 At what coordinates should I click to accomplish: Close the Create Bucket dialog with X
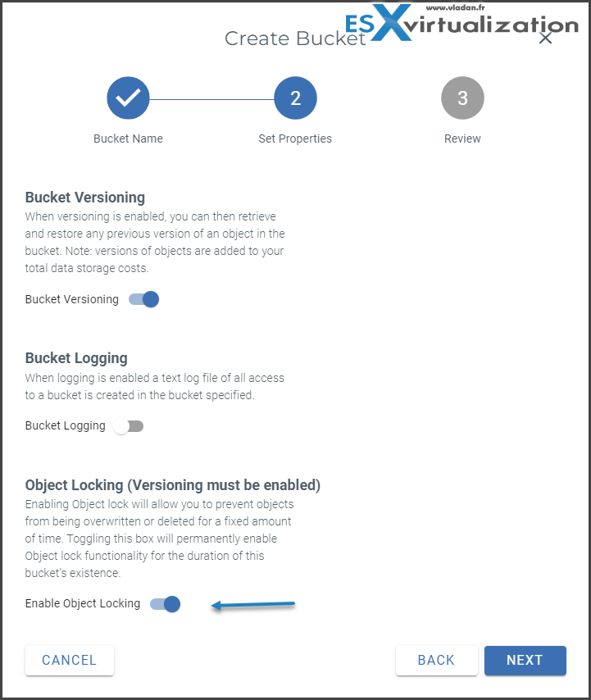point(545,38)
